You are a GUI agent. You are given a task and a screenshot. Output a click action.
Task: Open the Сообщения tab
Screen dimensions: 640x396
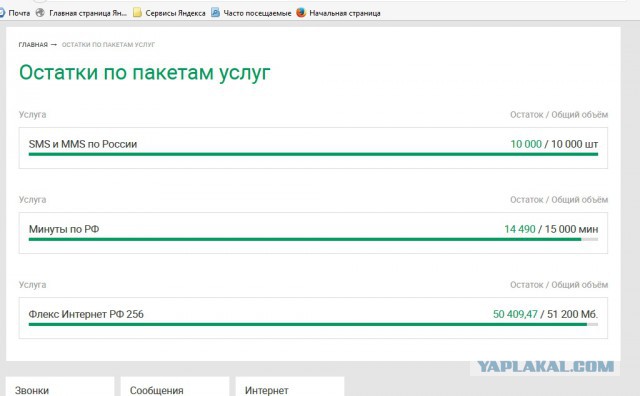(175, 387)
